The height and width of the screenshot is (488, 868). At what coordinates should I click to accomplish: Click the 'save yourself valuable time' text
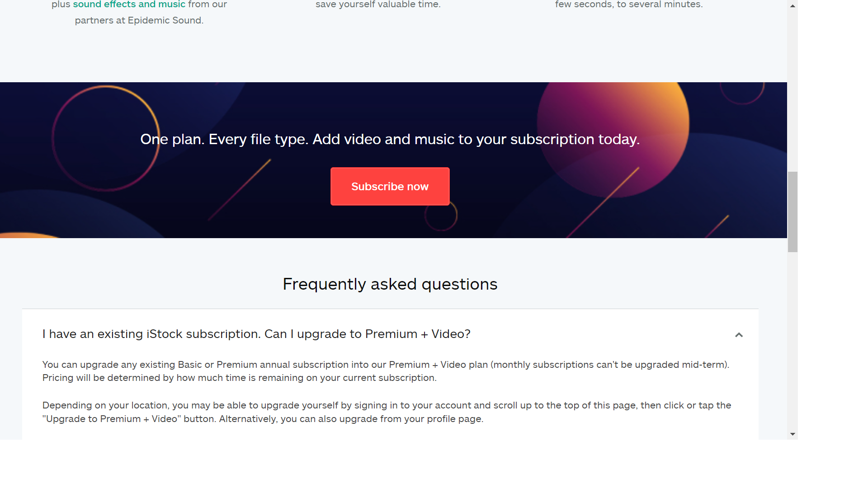(x=378, y=5)
